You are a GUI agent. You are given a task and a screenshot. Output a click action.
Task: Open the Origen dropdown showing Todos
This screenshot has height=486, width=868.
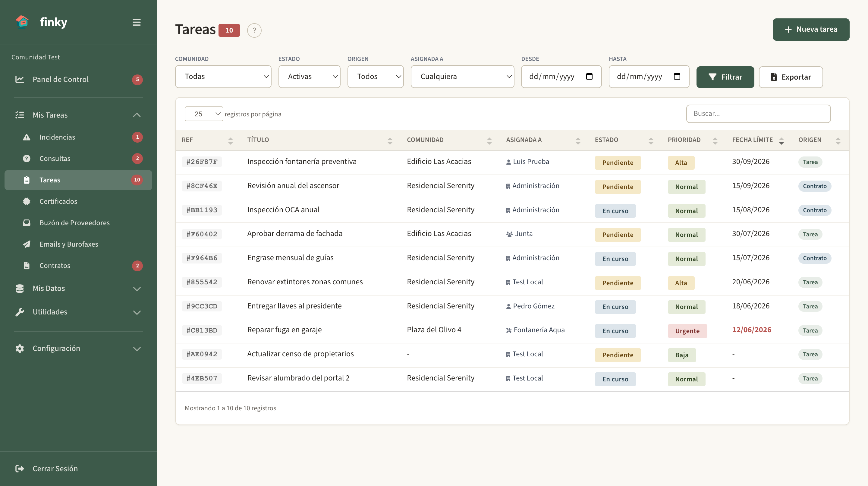point(375,77)
